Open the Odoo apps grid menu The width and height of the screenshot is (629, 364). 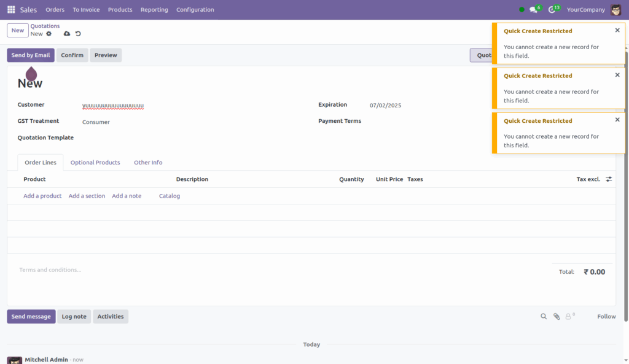pos(10,9)
